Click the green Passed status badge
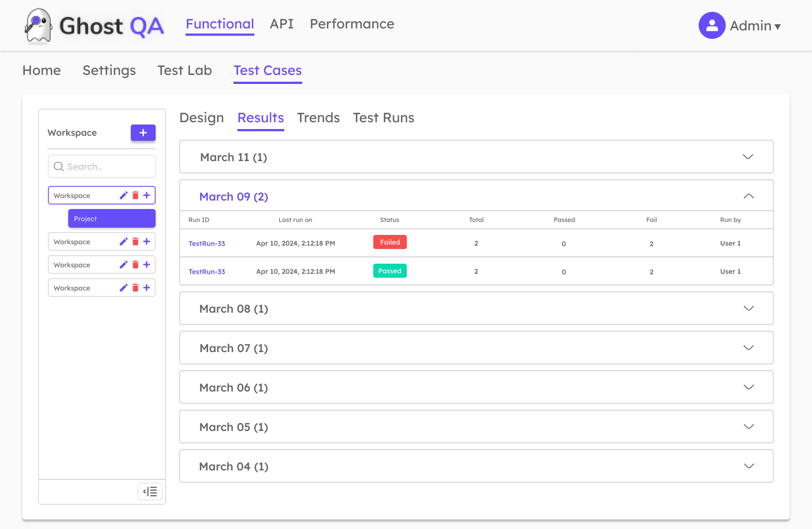Viewport: 812px width, 529px height. 390,271
